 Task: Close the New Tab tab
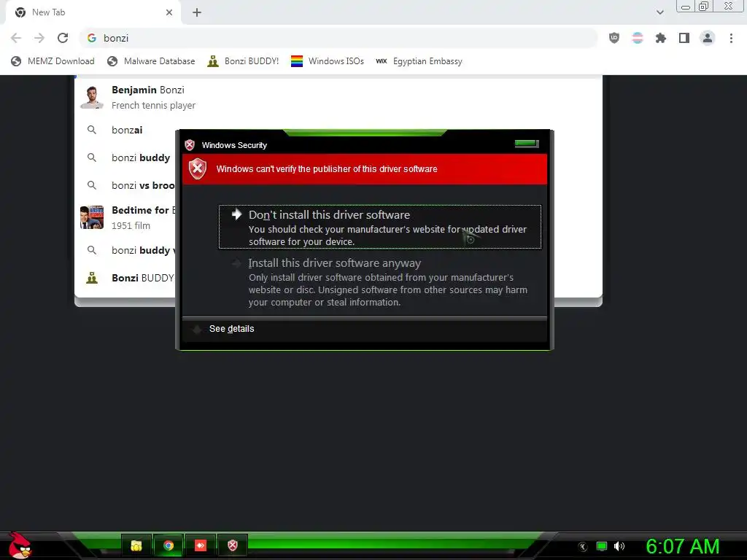(x=169, y=12)
